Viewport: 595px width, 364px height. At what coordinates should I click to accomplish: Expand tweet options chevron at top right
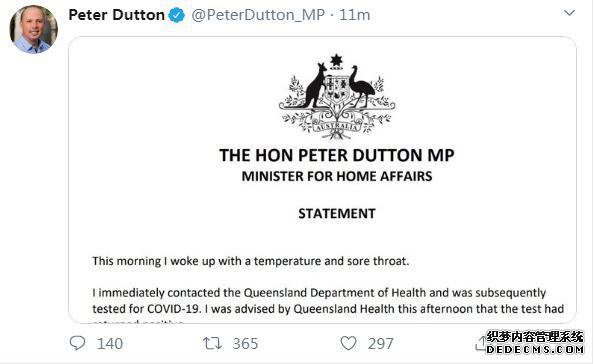point(569,13)
